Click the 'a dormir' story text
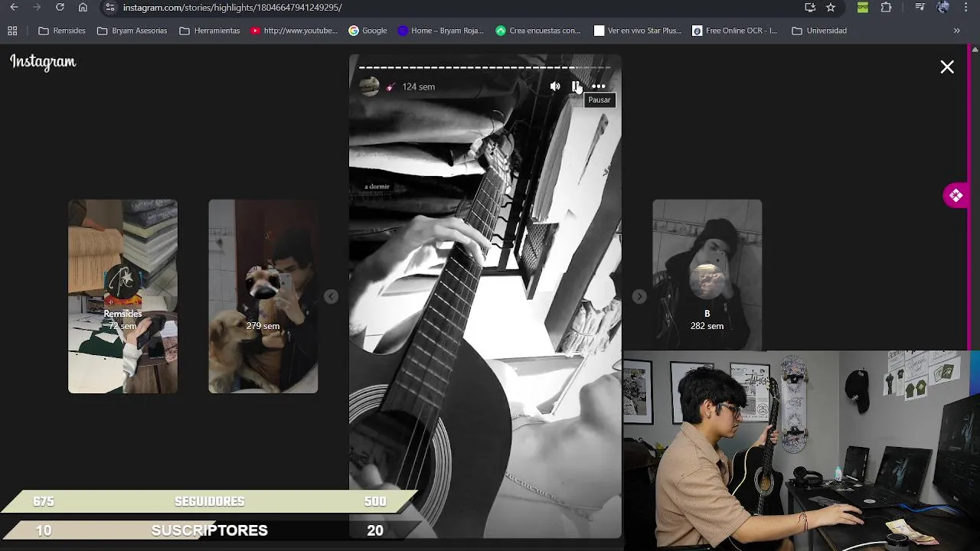The width and height of the screenshot is (980, 551). pyautogui.click(x=377, y=187)
